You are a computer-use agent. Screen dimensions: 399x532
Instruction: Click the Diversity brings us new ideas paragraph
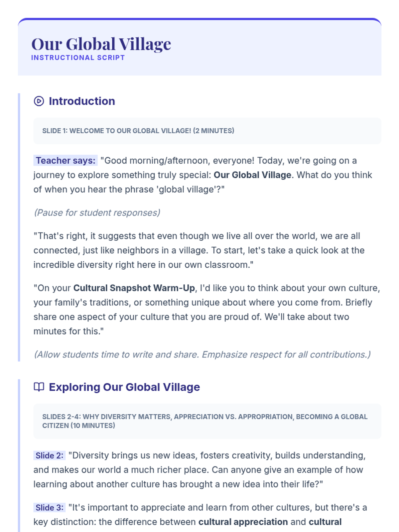[199, 470]
